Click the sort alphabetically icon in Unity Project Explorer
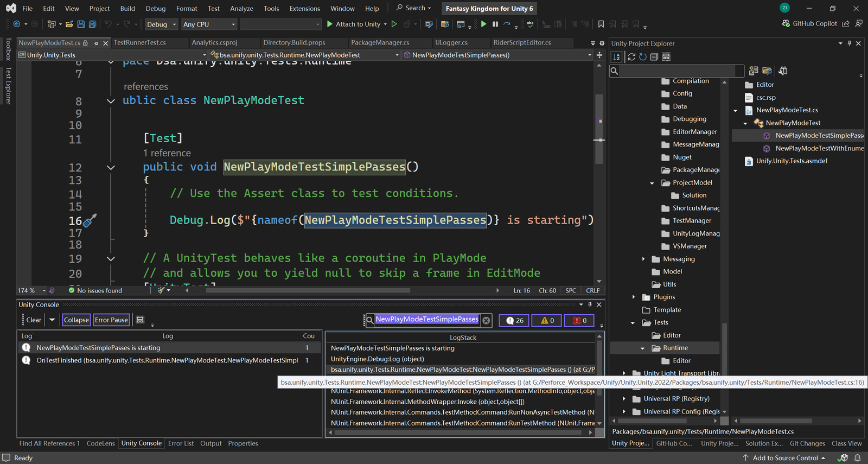The image size is (868, 464). [x=617, y=57]
